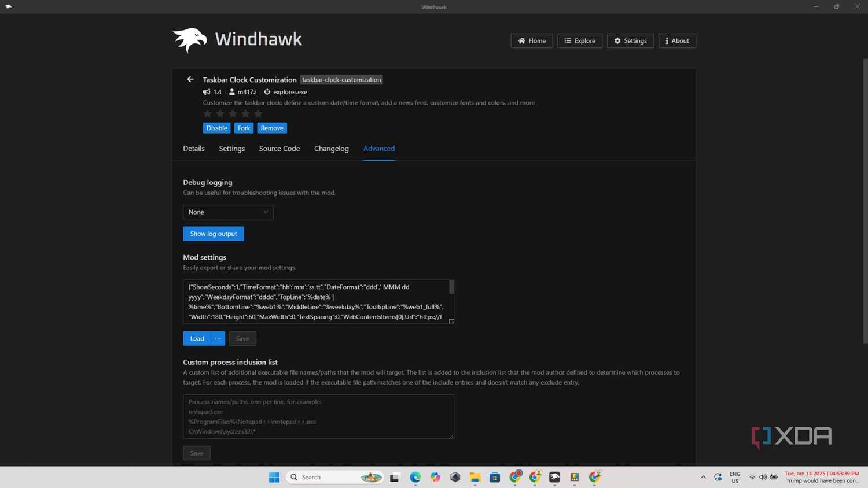Switch to the Details tab

coord(194,149)
